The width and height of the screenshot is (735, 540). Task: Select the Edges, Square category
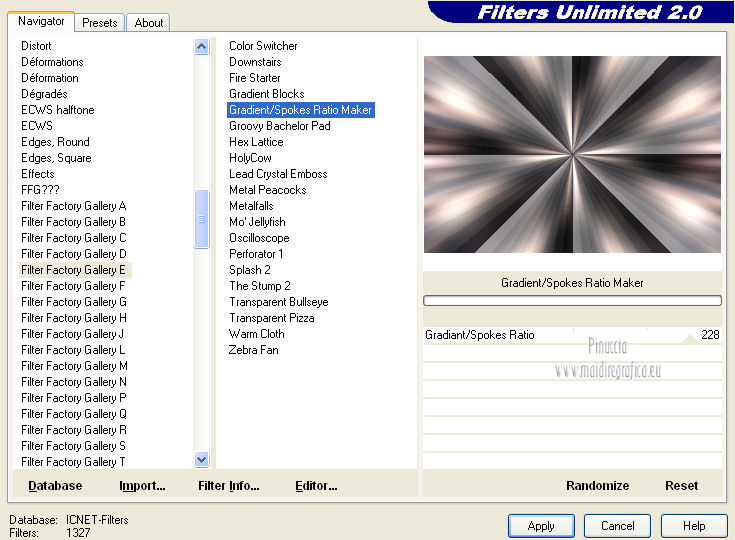(56, 158)
